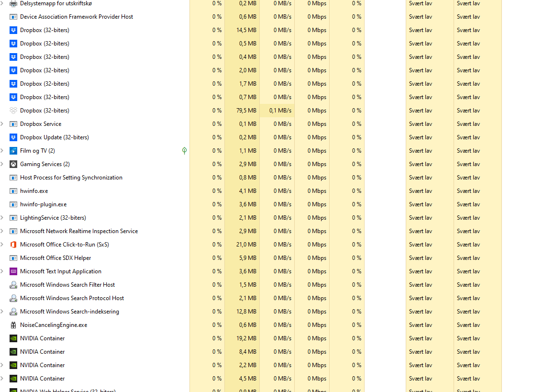This screenshot has height=392, width=544.
Task: Click the 1,5 MB memory cell
Action: coord(242,285)
